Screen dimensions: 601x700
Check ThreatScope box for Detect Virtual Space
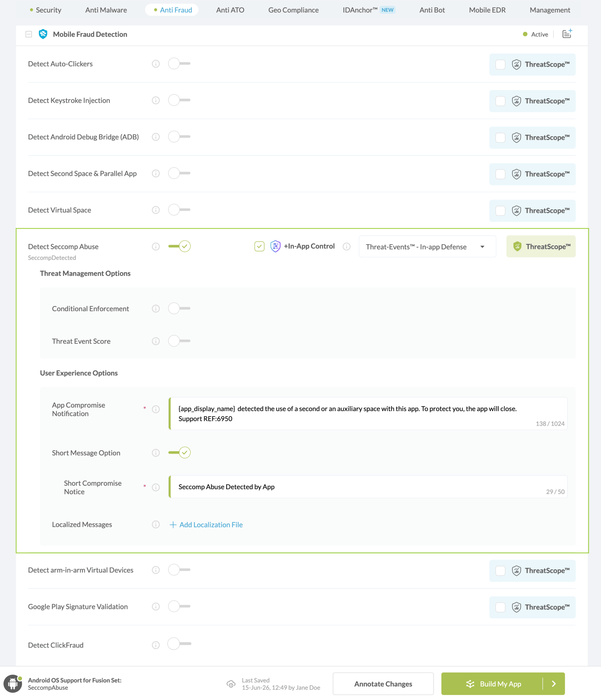coord(500,211)
